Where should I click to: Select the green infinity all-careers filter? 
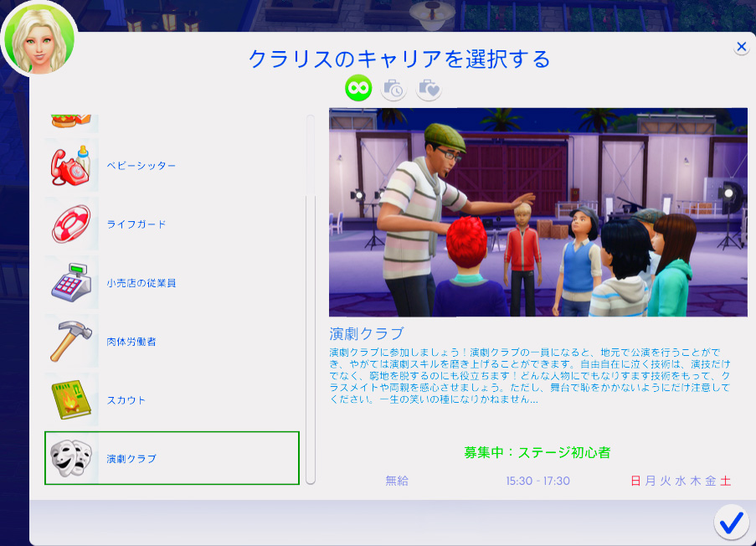[x=358, y=88]
